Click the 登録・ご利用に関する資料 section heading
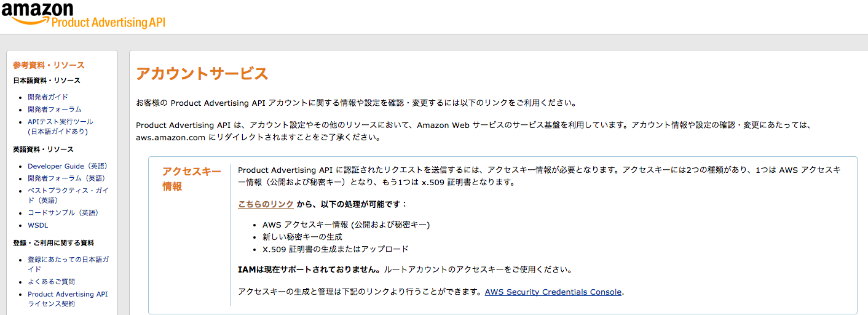Viewport: 868px width, 315px height. pos(53,243)
